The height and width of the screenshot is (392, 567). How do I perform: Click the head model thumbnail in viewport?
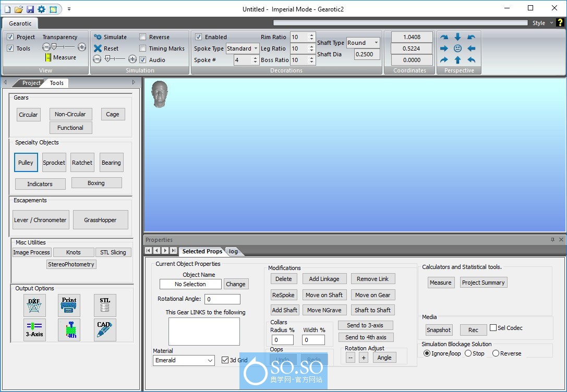pos(160,94)
